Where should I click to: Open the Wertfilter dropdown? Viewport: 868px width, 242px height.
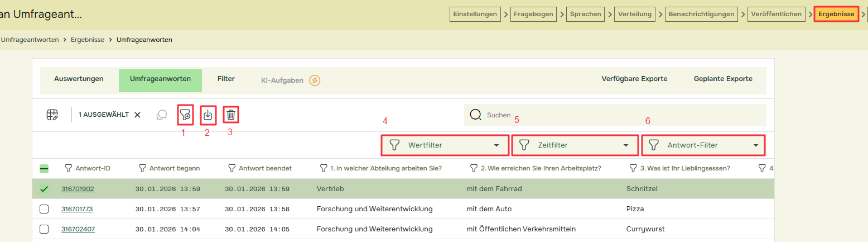click(445, 145)
